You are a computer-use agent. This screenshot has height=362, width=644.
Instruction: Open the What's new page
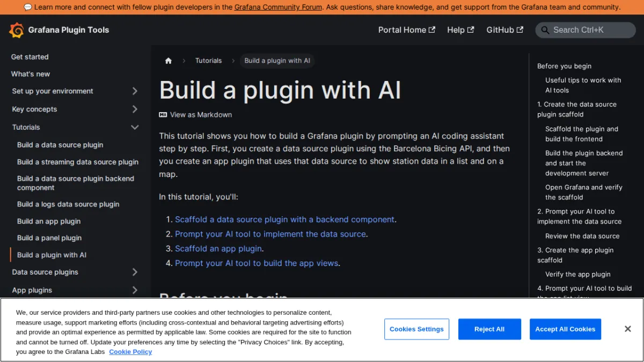pos(31,74)
